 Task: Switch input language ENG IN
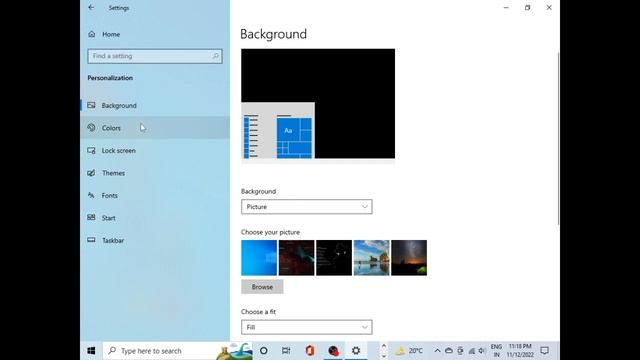point(496,351)
